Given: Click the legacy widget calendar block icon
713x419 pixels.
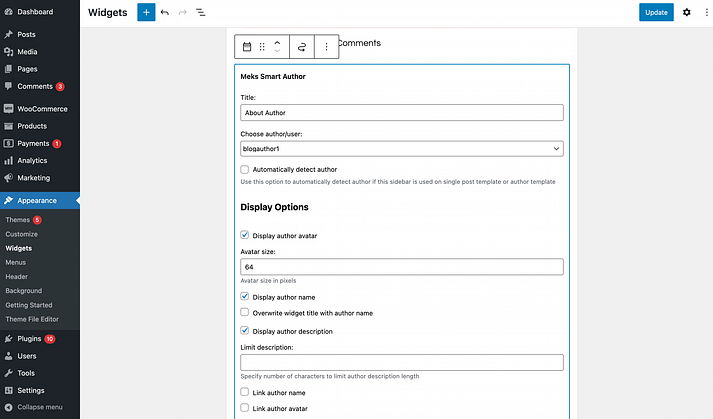Looking at the screenshot, I should click(x=247, y=47).
